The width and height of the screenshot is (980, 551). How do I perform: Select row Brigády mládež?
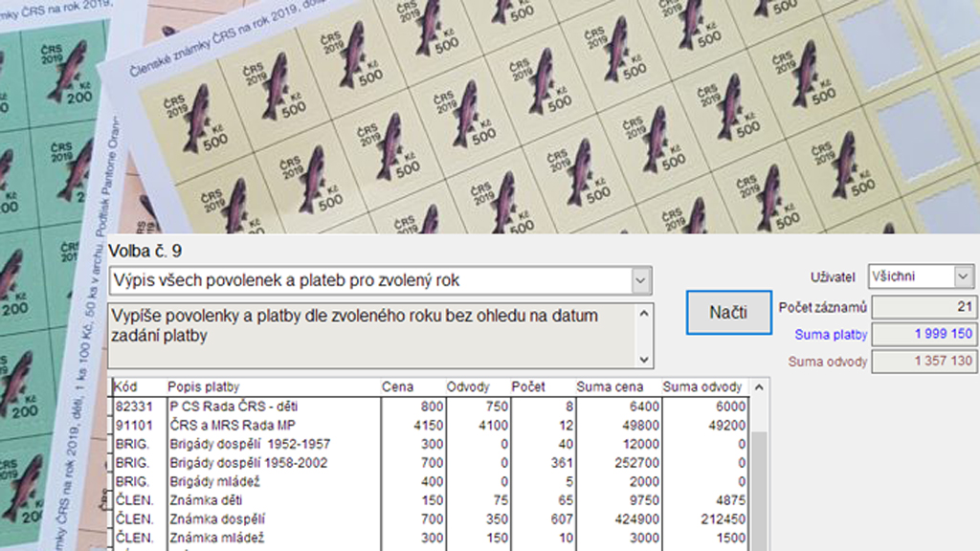coord(431,482)
